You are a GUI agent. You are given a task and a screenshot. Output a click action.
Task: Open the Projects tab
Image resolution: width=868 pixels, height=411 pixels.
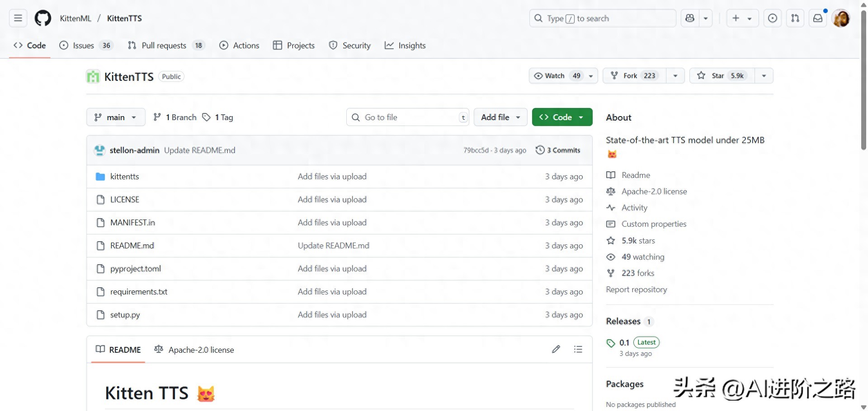tap(294, 45)
